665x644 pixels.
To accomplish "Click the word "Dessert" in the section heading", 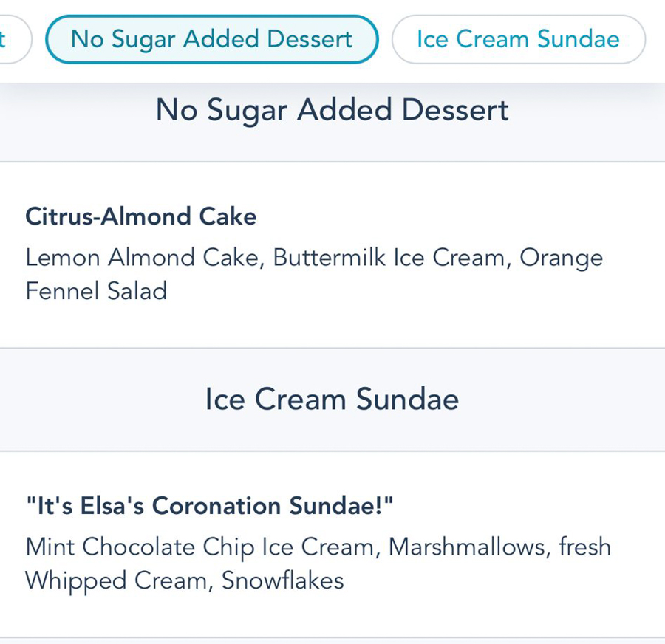I will [454, 111].
